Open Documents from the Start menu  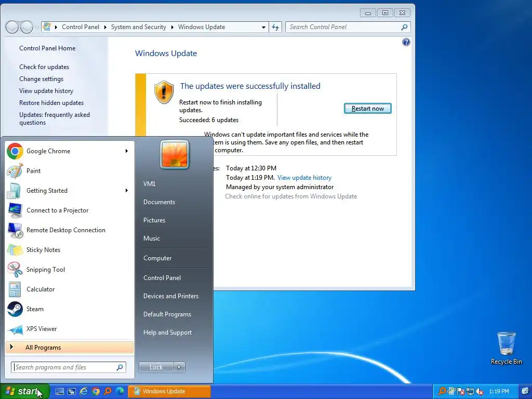159,202
